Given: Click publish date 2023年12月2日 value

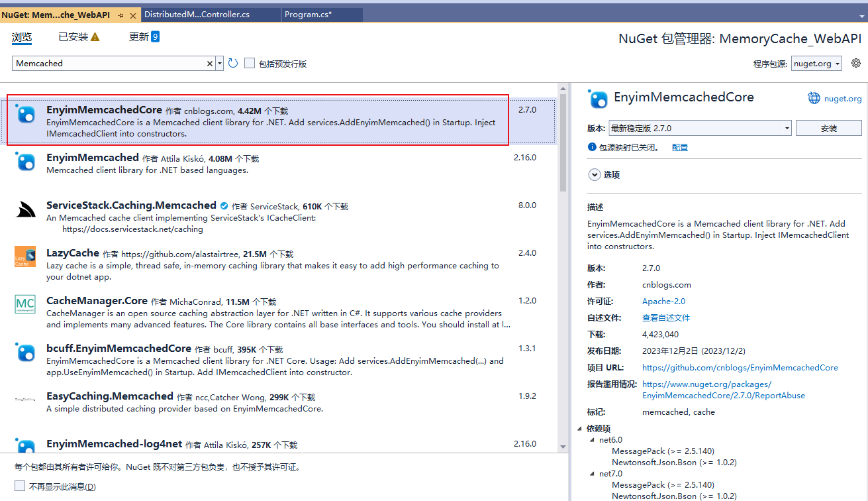Looking at the screenshot, I should pyautogui.click(x=694, y=351).
